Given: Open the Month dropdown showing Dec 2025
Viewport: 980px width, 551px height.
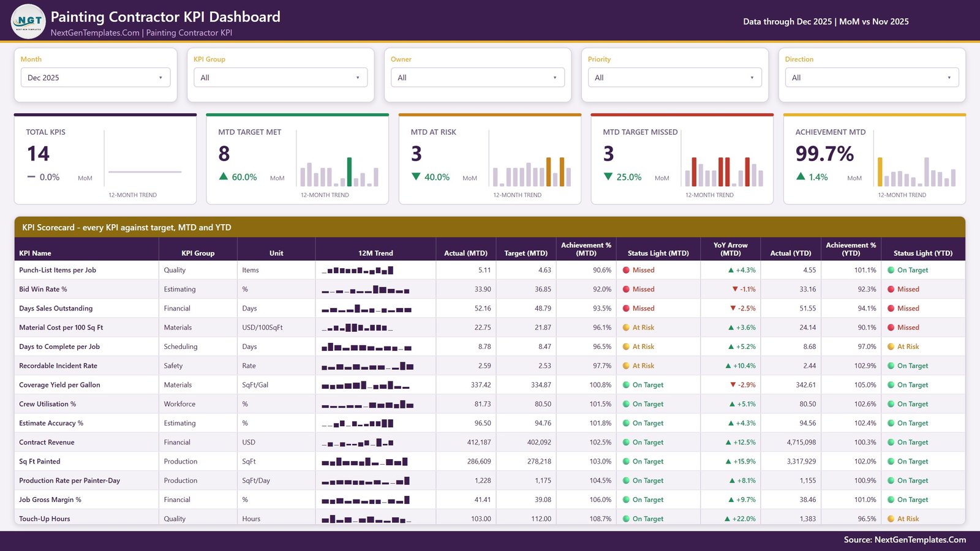Looking at the screenshot, I should click(96, 78).
